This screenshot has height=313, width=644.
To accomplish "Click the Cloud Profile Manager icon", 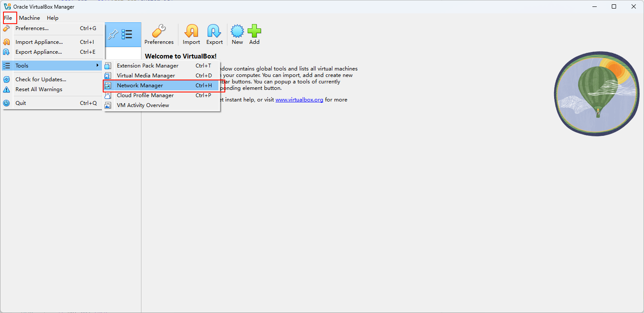I will (108, 95).
